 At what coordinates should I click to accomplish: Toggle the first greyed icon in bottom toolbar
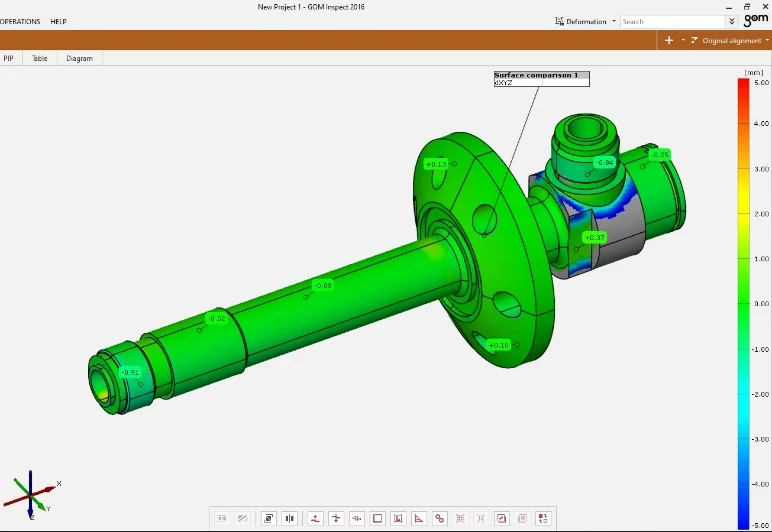[222, 518]
